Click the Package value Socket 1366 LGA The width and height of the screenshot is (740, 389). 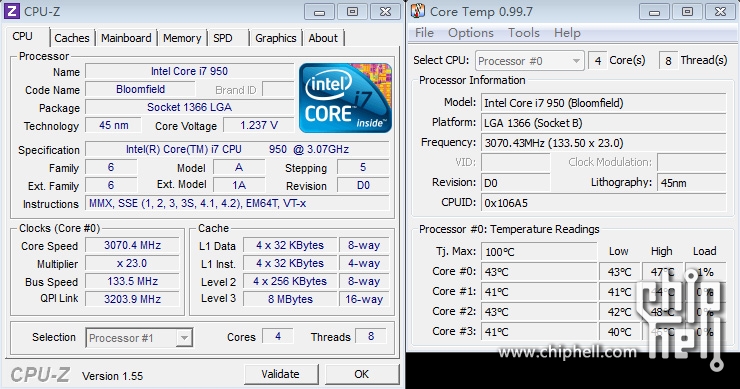click(x=189, y=107)
